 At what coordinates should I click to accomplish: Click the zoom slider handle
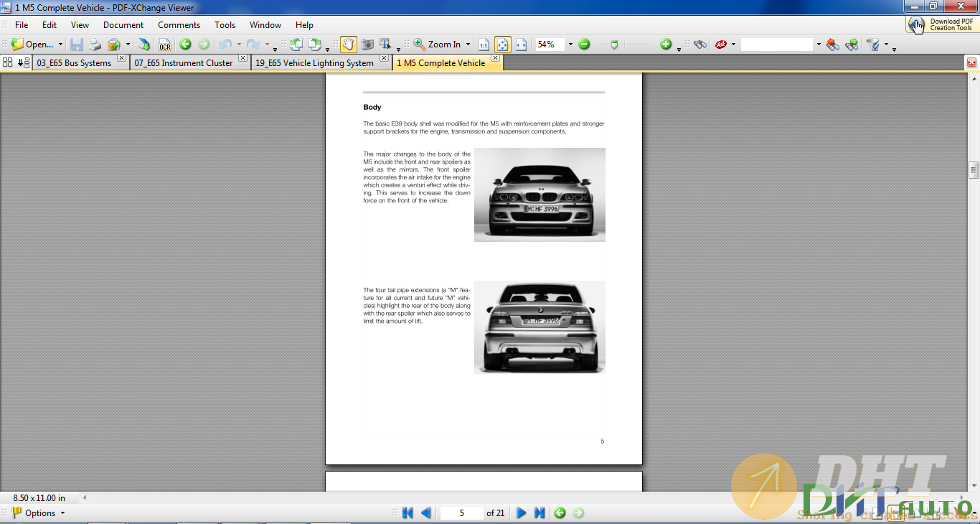click(614, 45)
